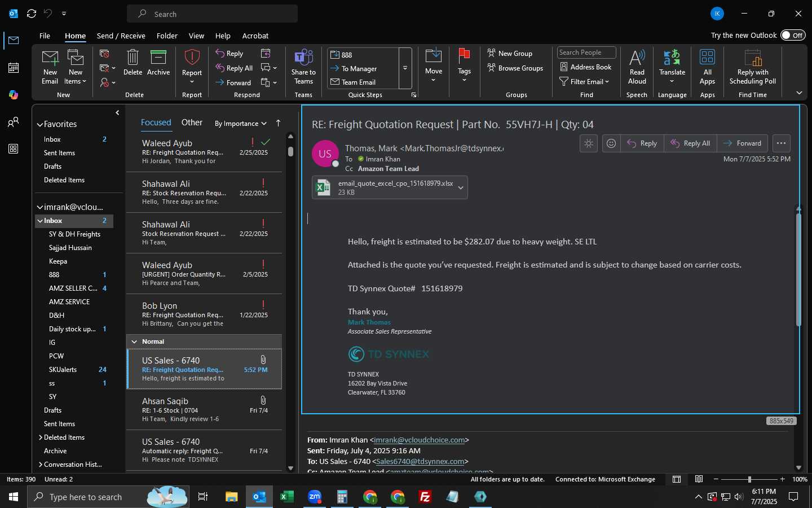Open Zoom from the Windows taskbar
Image resolution: width=812 pixels, height=508 pixels.
[x=315, y=497]
